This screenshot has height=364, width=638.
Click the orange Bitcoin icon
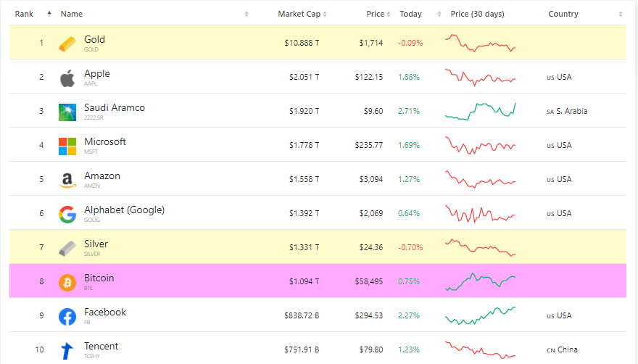coord(67,282)
